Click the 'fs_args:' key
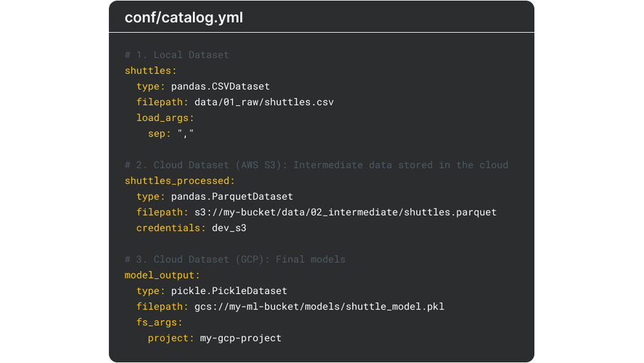Image resolution: width=644 pixels, height=363 pixels. tap(160, 322)
